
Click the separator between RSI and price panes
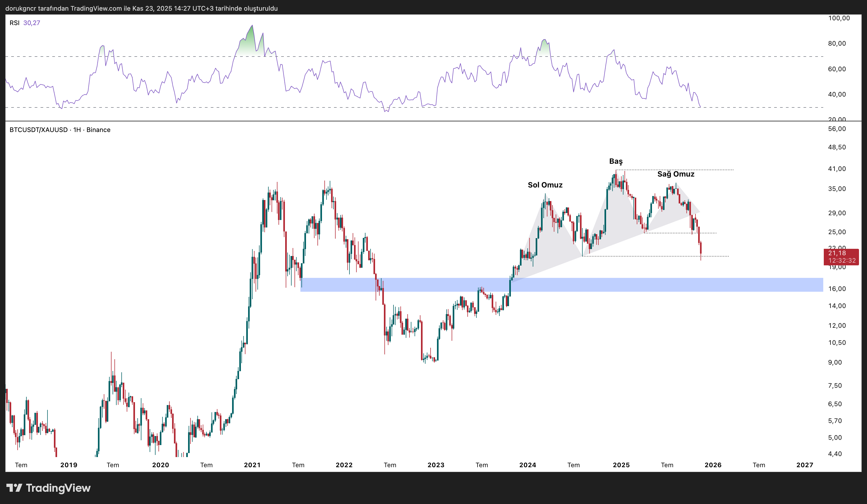pos(413,121)
